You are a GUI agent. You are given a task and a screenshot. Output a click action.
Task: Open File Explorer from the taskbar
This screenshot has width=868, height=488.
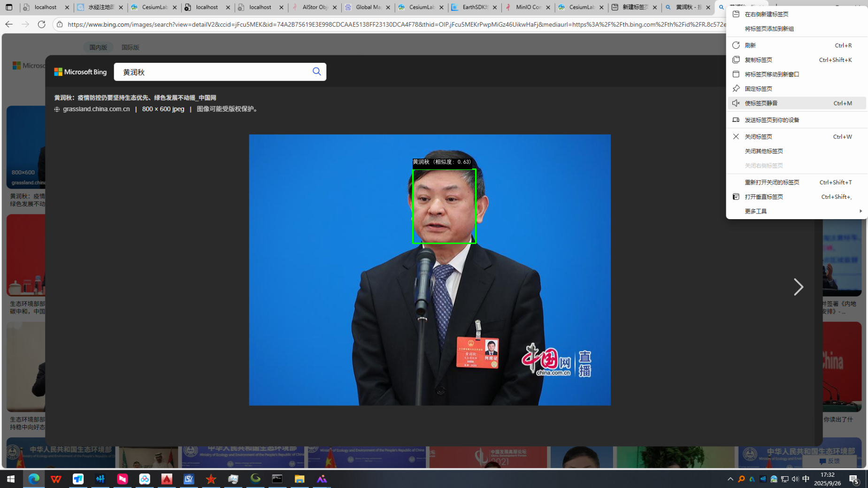pos(300,479)
